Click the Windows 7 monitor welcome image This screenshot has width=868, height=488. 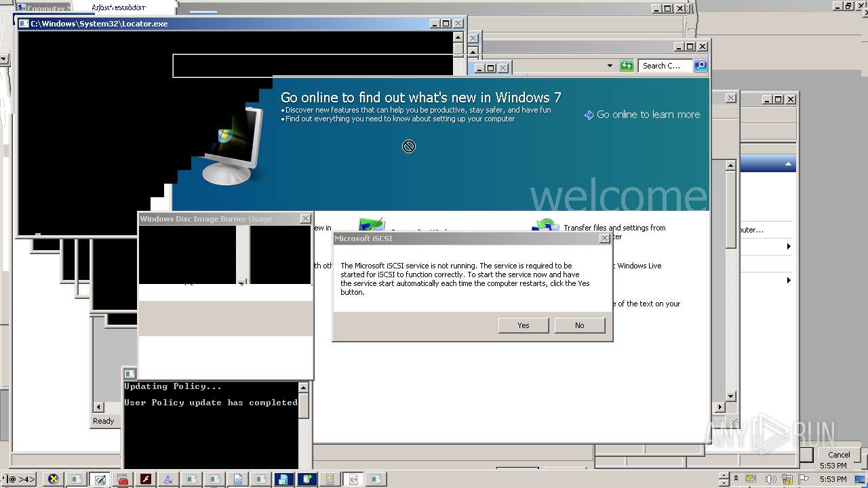coord(233,146)
